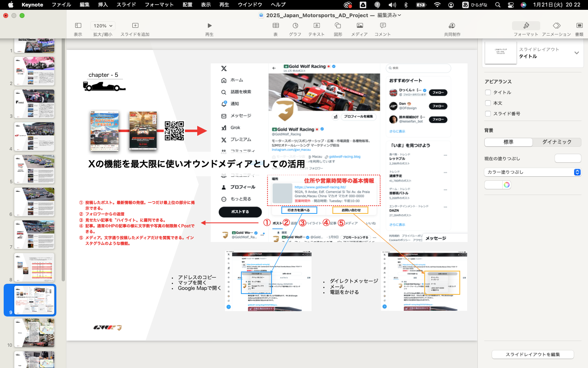Click the chapter - 5 text on slide

103,75
